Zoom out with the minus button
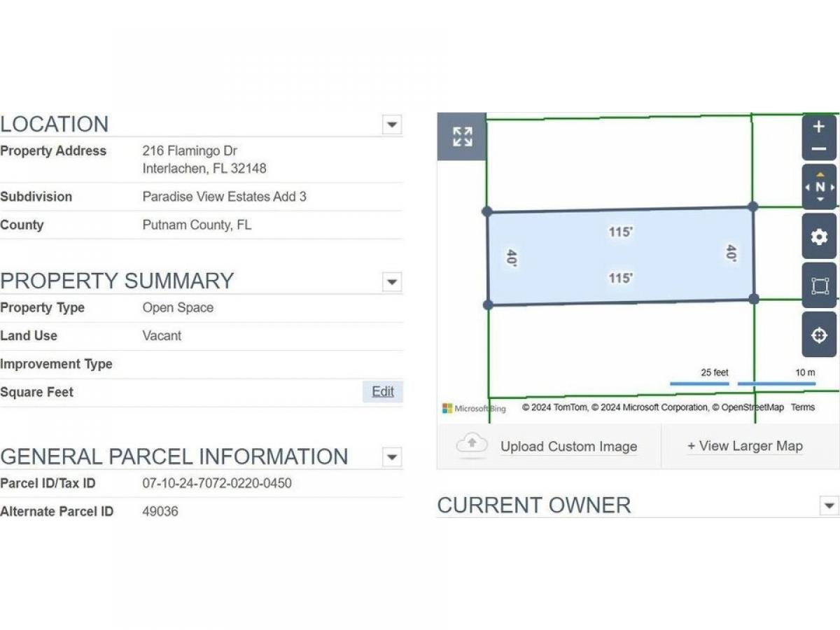Viewport: 840px width, 630px height. pos(819,149)
